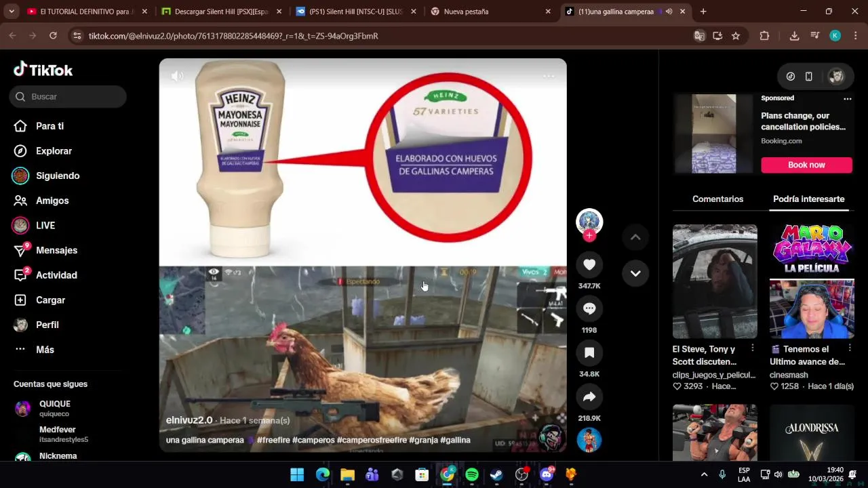Switch to the Nueva pestaña tab
This screenshot has height=488, width=868.
tap(490, 12)
